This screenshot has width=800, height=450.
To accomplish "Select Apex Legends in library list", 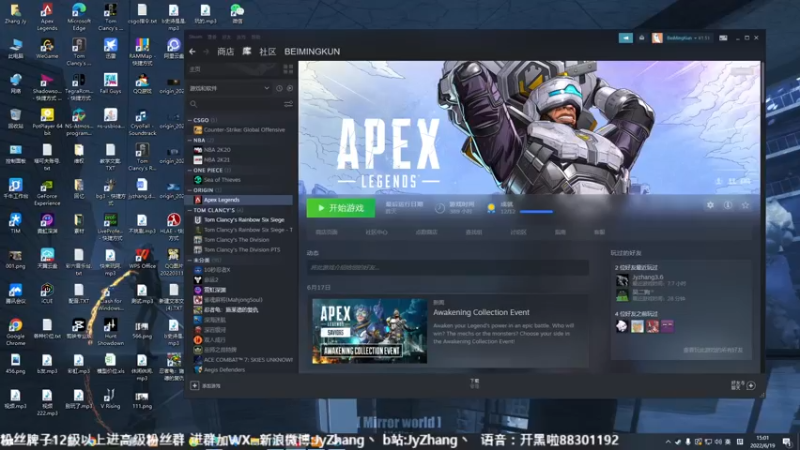I will [221, 200].
